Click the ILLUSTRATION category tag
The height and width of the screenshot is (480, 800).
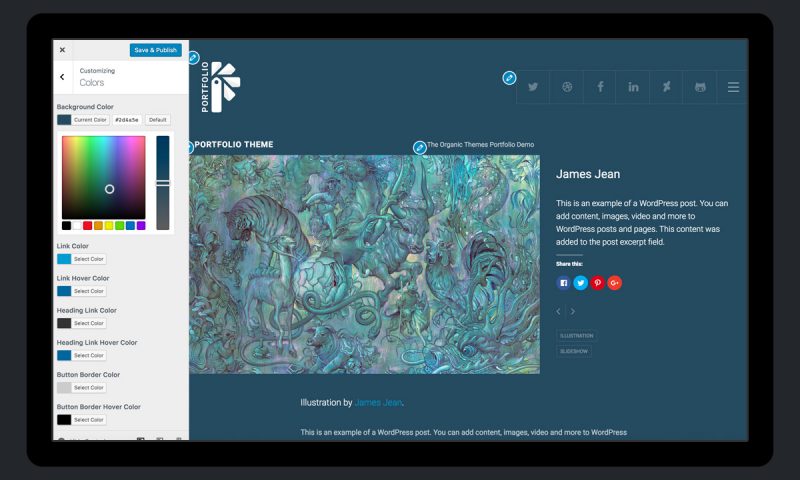pos(577,336)
